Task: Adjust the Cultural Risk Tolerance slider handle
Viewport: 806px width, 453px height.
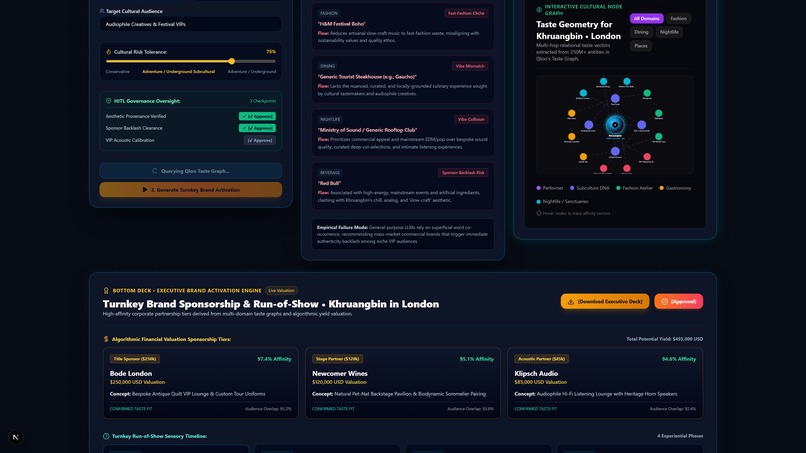Action: [232, 61]
